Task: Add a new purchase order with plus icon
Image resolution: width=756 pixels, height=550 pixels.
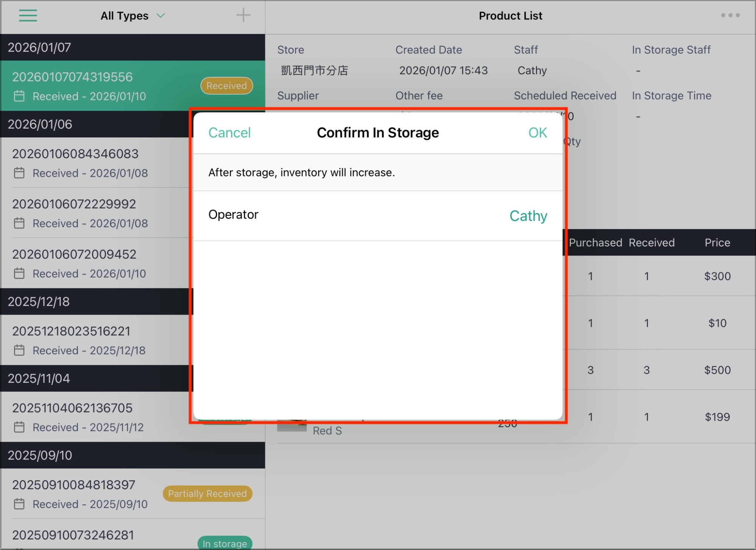Action: point(243,15)
